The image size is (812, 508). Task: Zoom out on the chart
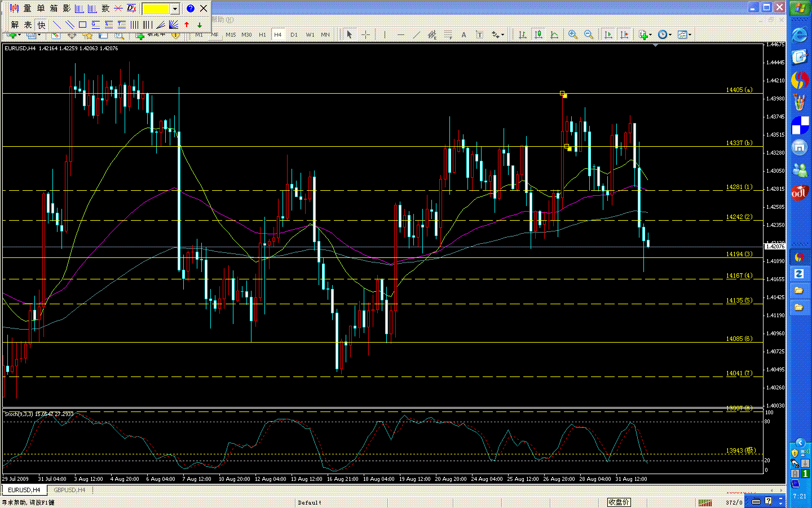(x=588, y=34)
